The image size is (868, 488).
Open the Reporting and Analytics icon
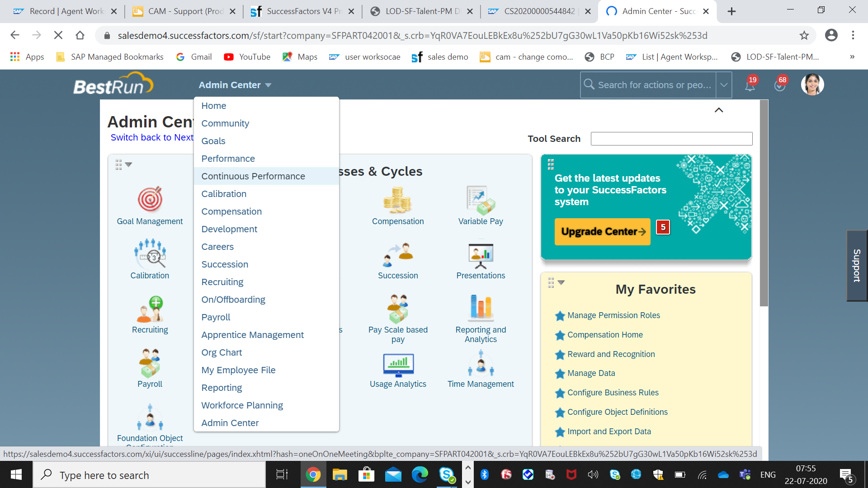point(481,307)
